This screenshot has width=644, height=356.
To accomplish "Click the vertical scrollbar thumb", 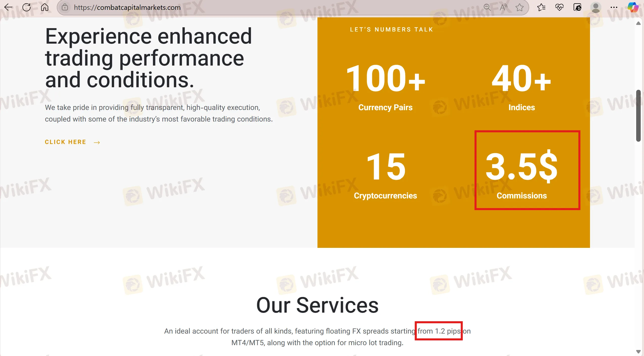I will 638,115.
